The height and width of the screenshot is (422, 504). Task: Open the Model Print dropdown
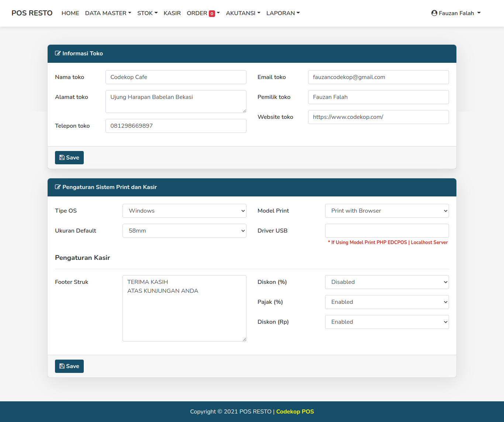[386, 210]
